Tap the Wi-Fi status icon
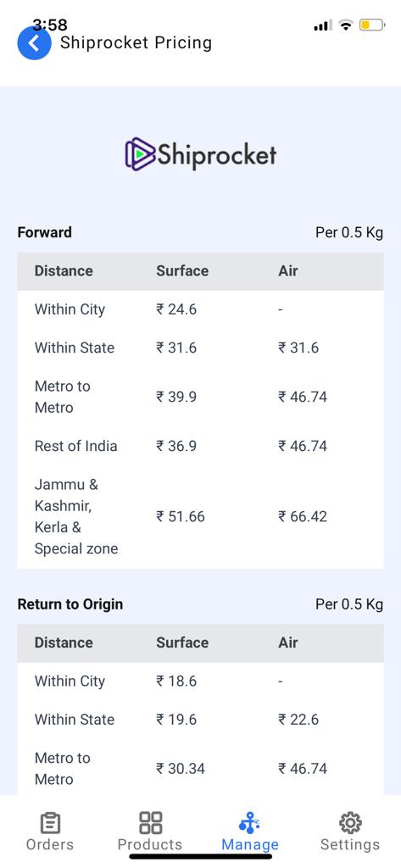The image size is (401, 868). pyautogui.click(x=346, y=25)
